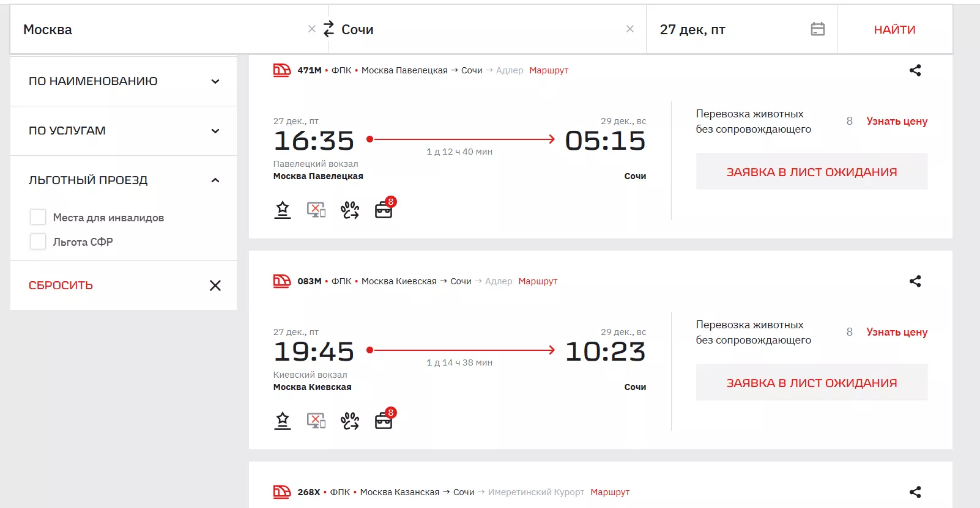Tick the Льгота СФР checkbox
This screenshot has height=508, width=980.
point(38,241)
